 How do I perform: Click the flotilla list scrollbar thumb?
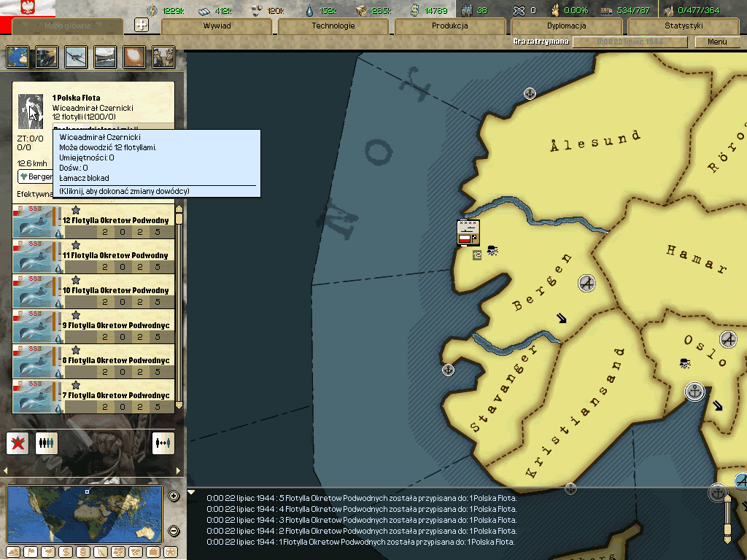coord(179,219)
